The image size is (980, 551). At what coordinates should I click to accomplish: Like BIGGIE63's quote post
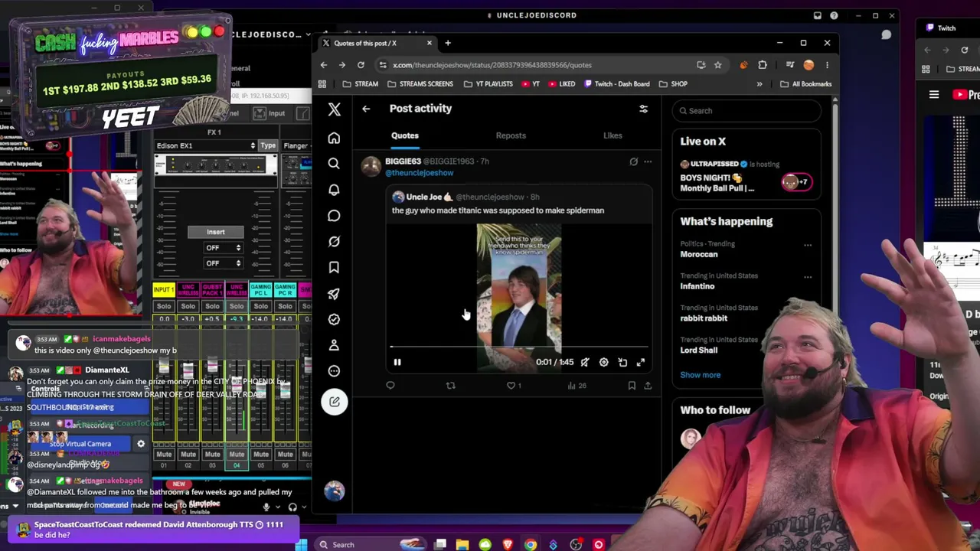tap(511, 386)
